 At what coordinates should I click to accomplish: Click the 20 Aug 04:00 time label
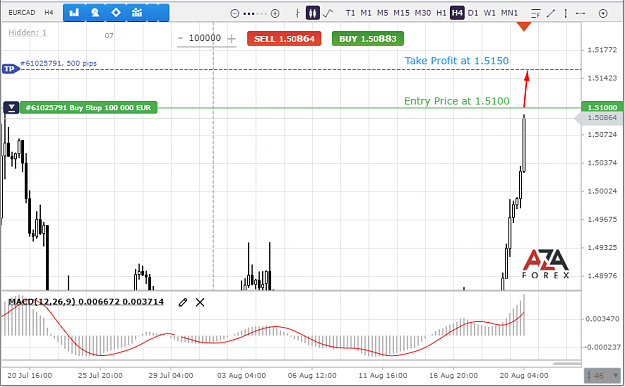[x=524, y=376]
